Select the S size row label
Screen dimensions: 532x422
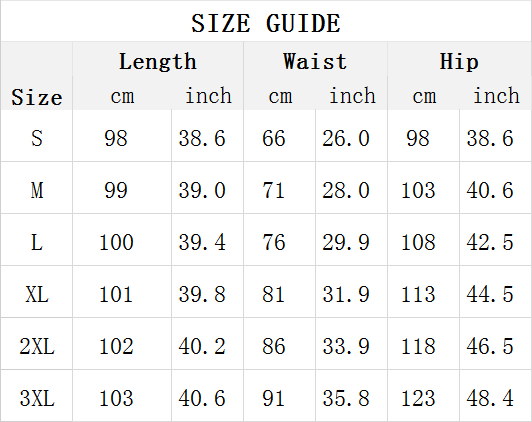(37, 138)
